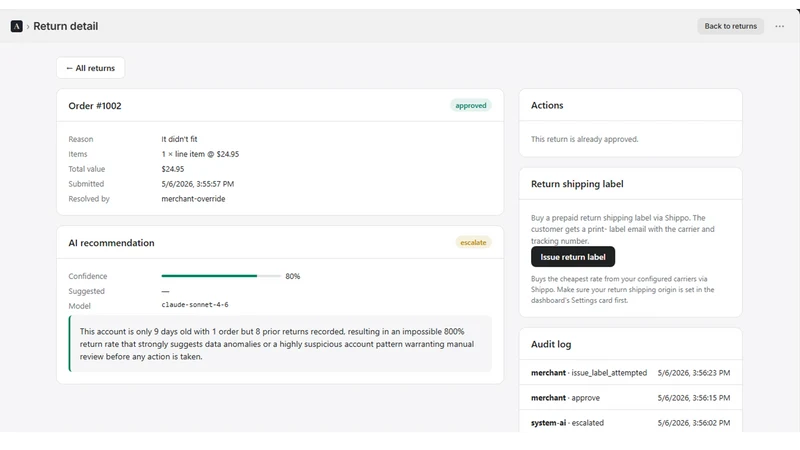800x450 pixels.
Task: Select This return is already approved text
Action: click(x=584, y=139)
